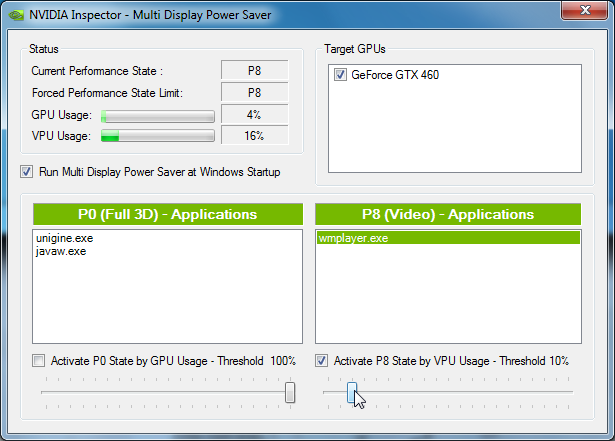The height and width of the screenshot is (441, 615).
Task: Click the Forced Performance State Limit label
Action: click(x=107, y=93)
